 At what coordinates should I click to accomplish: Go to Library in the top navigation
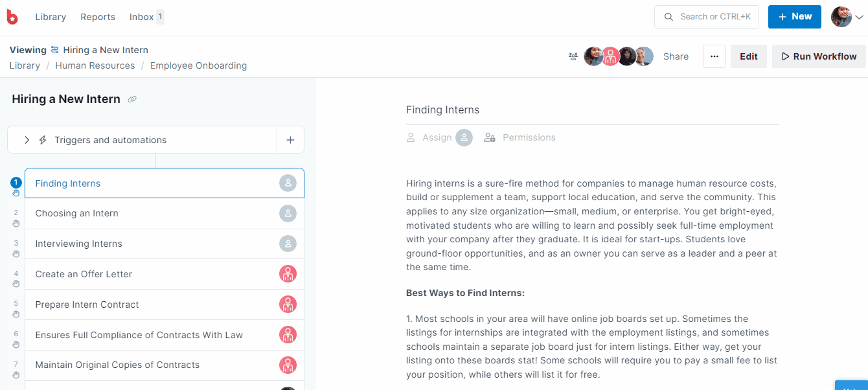[51, 17]
